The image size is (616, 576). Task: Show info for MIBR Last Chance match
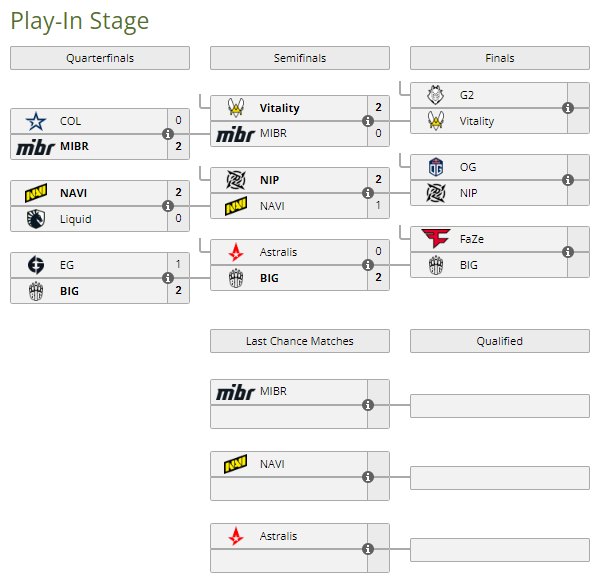point(368,405)
